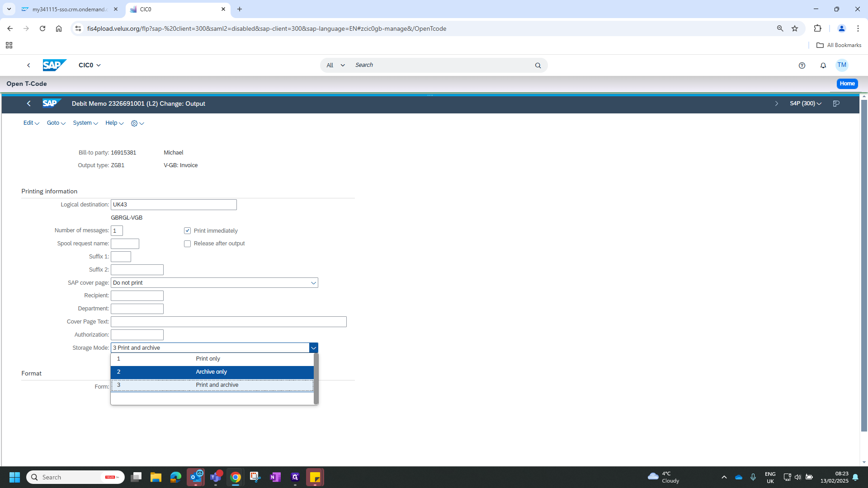Click the Spool request name field
The height and width of the screenshot is (488, 868).
tap(125, 244)
